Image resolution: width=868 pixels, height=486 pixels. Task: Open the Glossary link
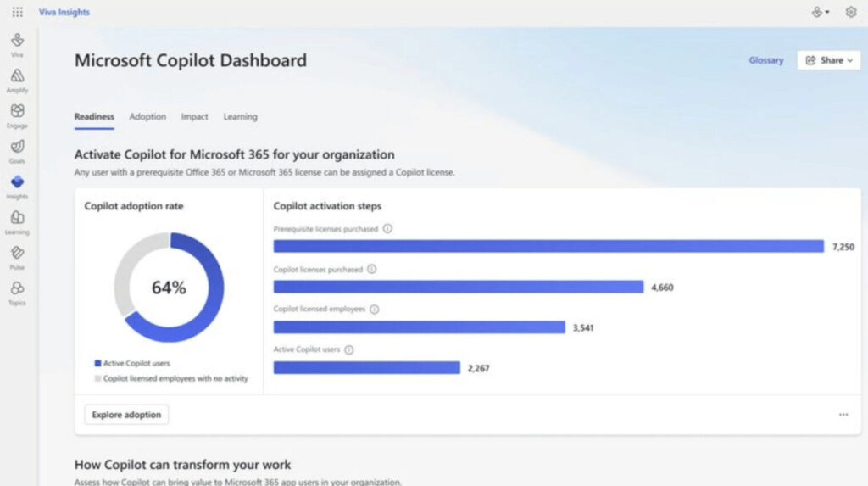(x=766, y=60)
